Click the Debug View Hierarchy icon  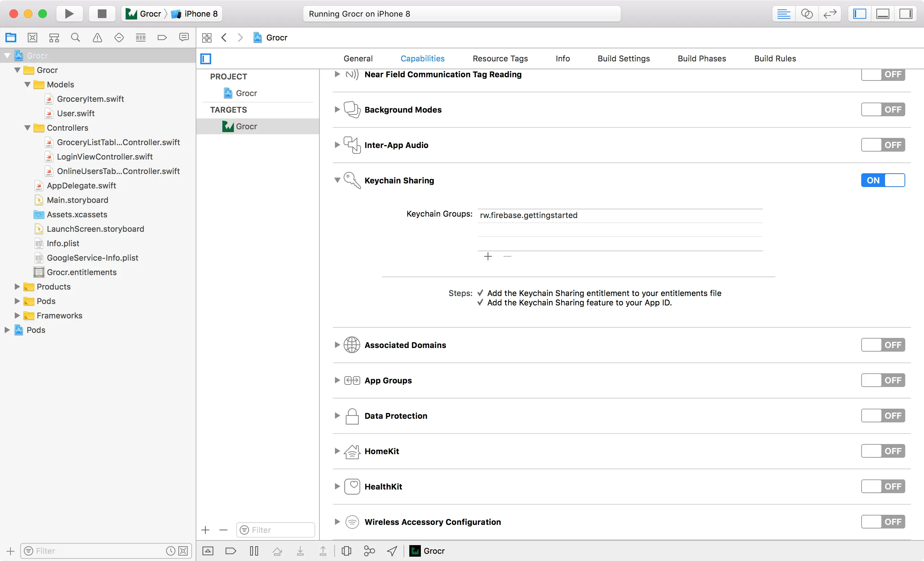tap(346, 551)
